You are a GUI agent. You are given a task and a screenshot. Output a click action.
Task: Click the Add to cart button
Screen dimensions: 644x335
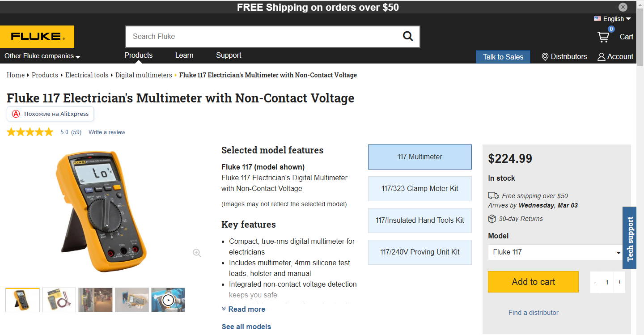click(x=533, y=282)
